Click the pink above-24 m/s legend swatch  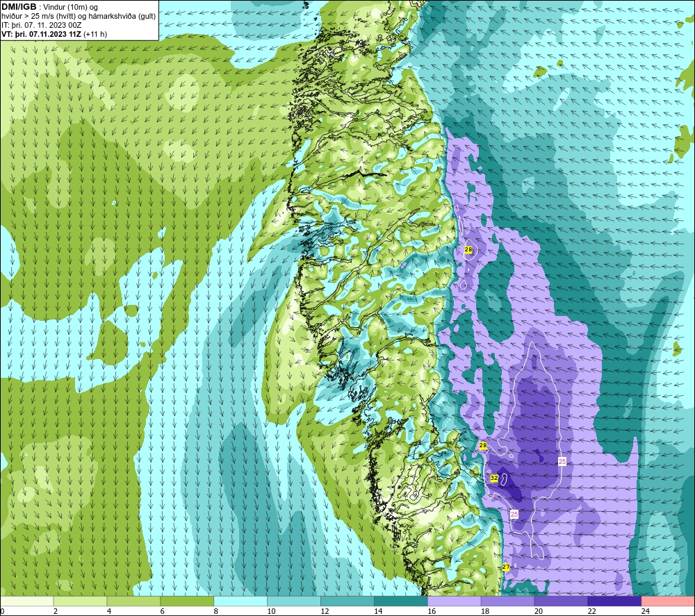pyautogui.click(x=668, y=601)
